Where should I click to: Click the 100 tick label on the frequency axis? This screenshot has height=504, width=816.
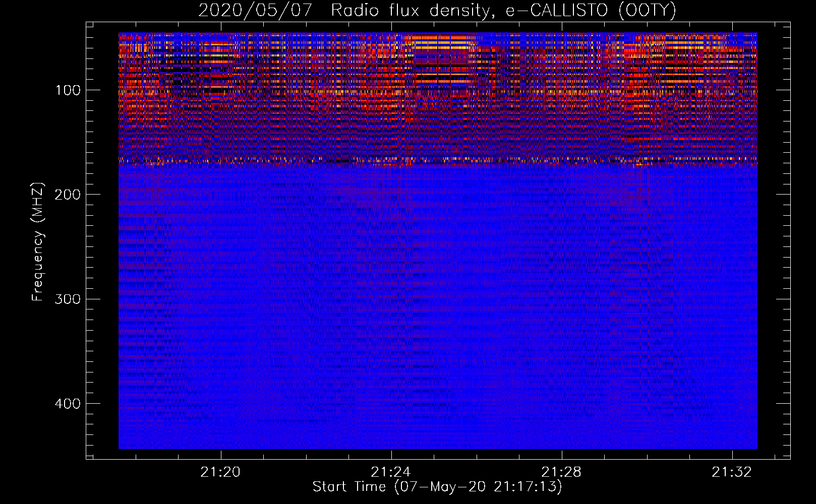point(68,90)
